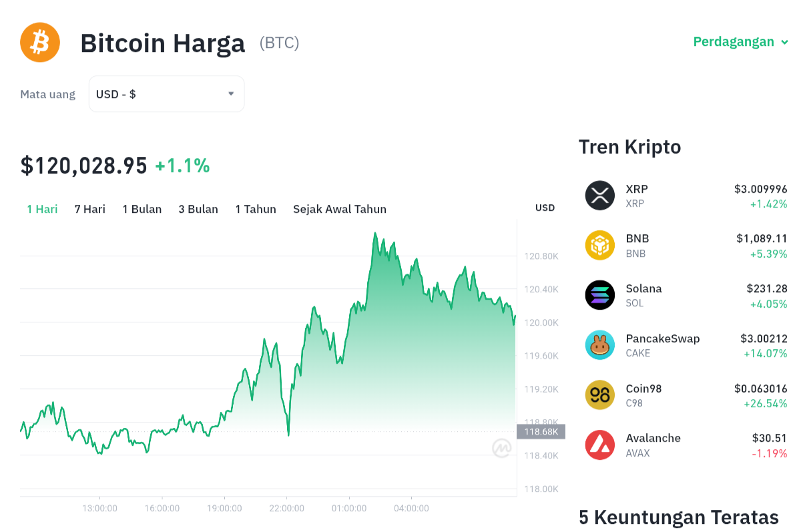Select the Sejak Awal Tahun range
This screenshot has height=532, width=801.
[x=340, y=209]
